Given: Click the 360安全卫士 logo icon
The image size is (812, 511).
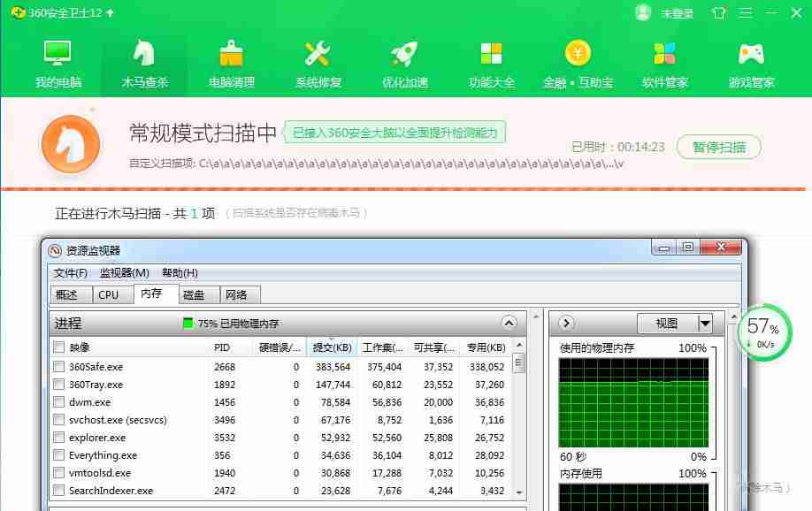Looking at the screenshot, I should tap(18, 11).
